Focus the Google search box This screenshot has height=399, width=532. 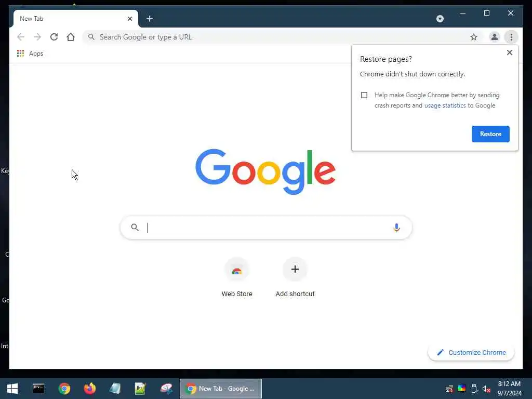pyautogui.click(x=266, y=228)
